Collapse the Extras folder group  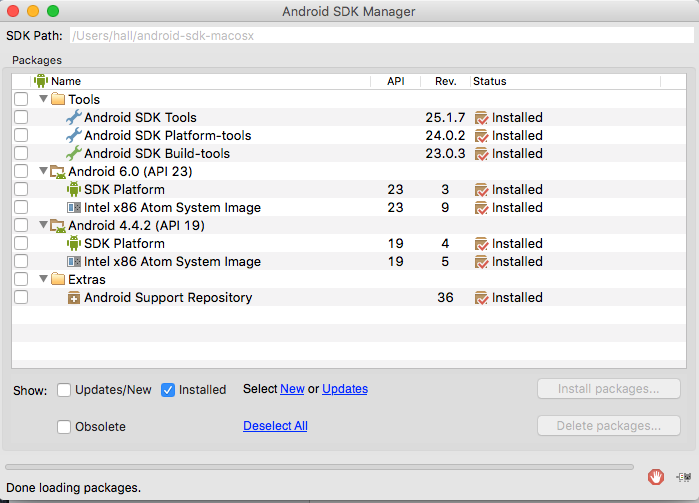coord(43,280)
